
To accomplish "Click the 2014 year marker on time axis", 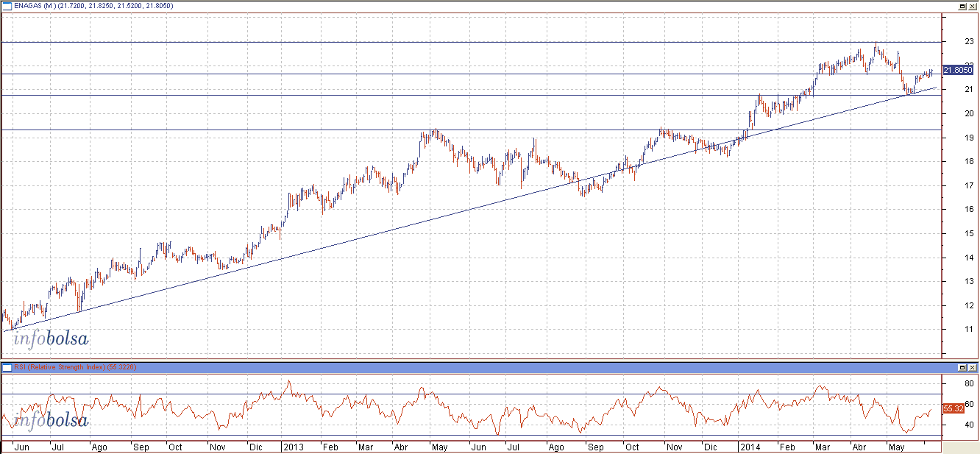I will tap(751, 447).
